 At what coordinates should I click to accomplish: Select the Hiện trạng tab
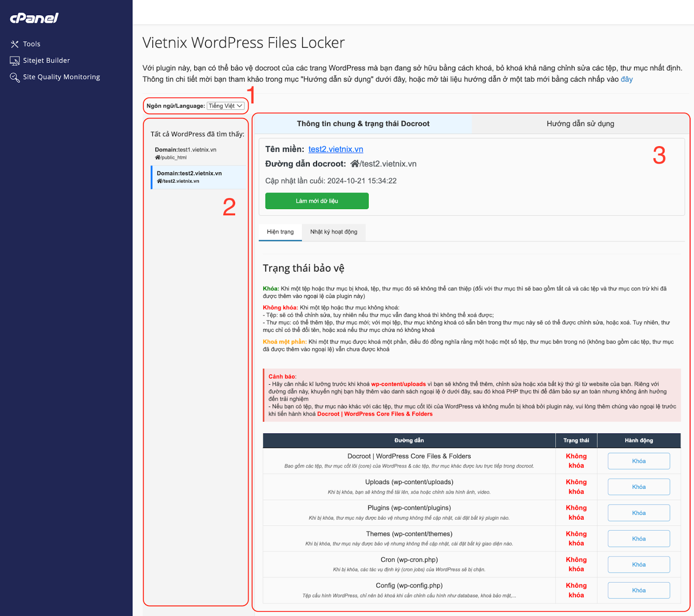280,232
